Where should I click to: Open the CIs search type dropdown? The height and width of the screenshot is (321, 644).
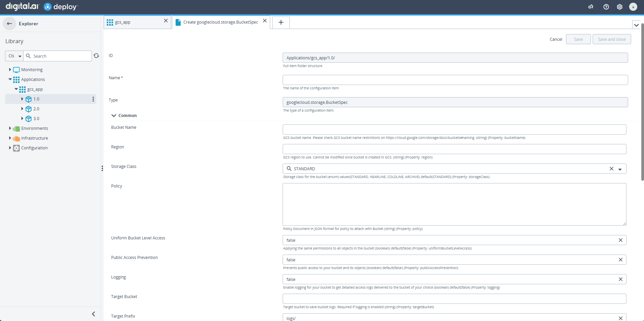coord(15,56)
